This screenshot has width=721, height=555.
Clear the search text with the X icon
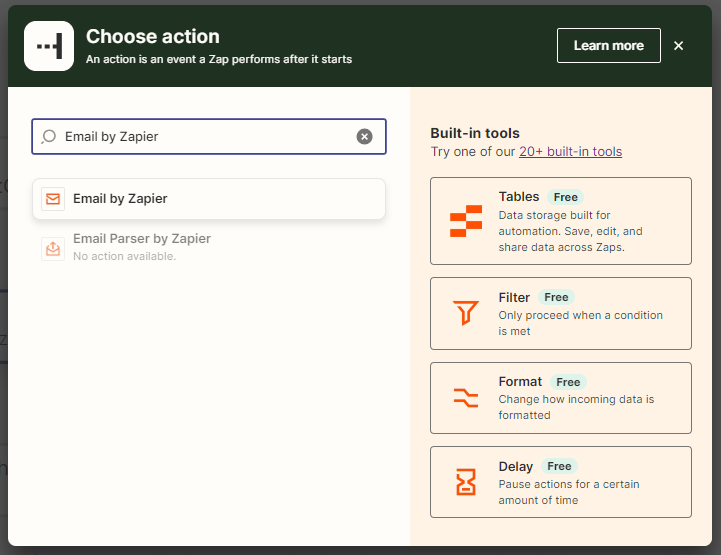[x=364, y=137]
